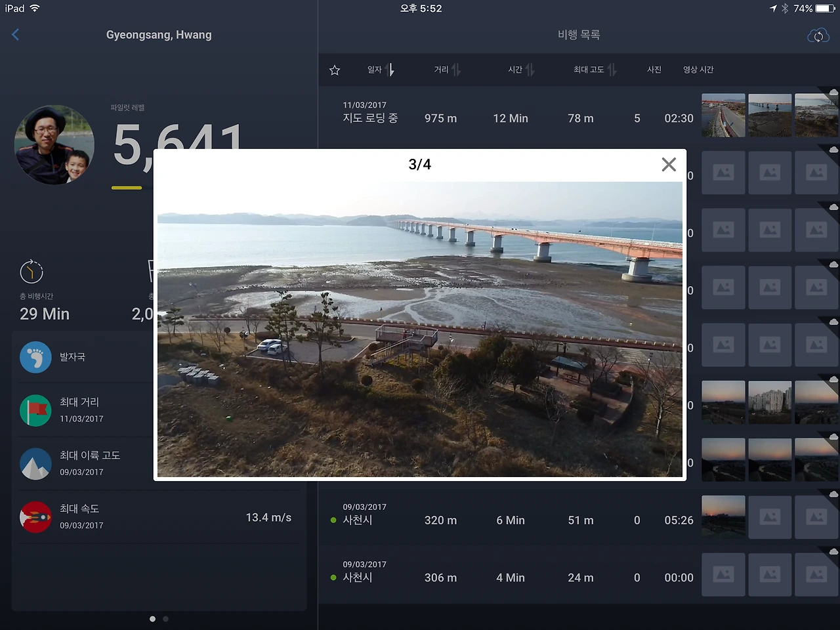Open the apartment buildings thumbnail
840x630 pixels.
770,402
